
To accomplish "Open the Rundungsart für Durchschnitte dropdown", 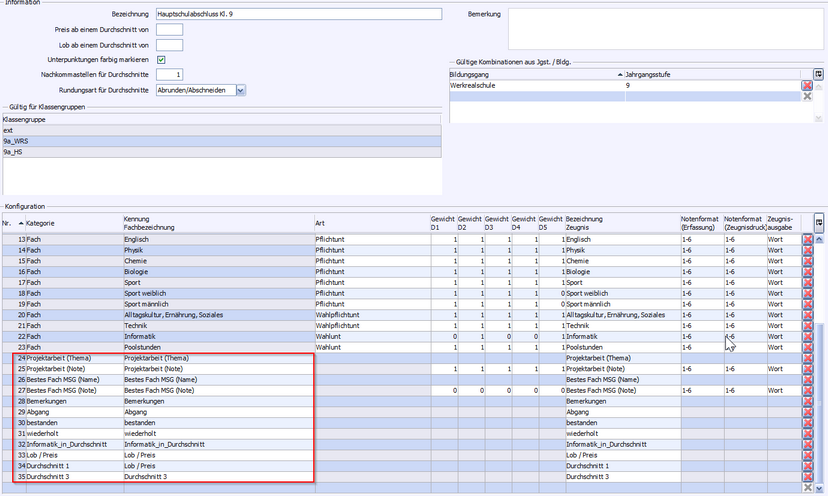I will coord(240,90).
